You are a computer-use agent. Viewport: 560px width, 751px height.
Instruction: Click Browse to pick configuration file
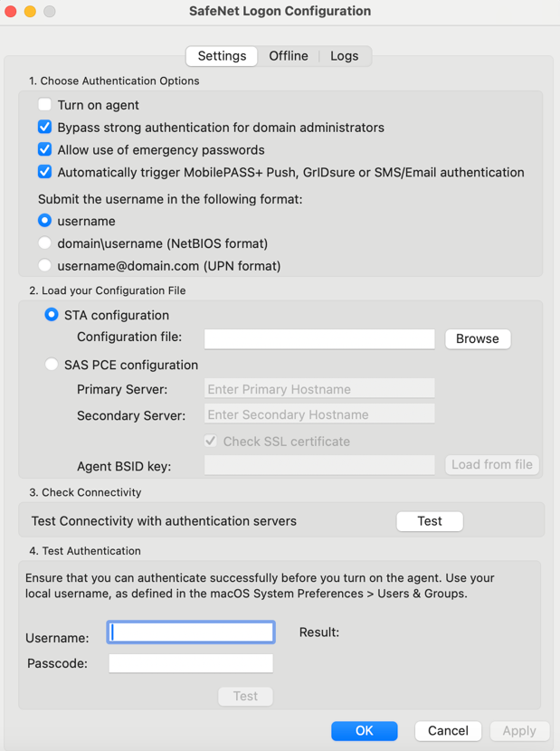point(477,338)
